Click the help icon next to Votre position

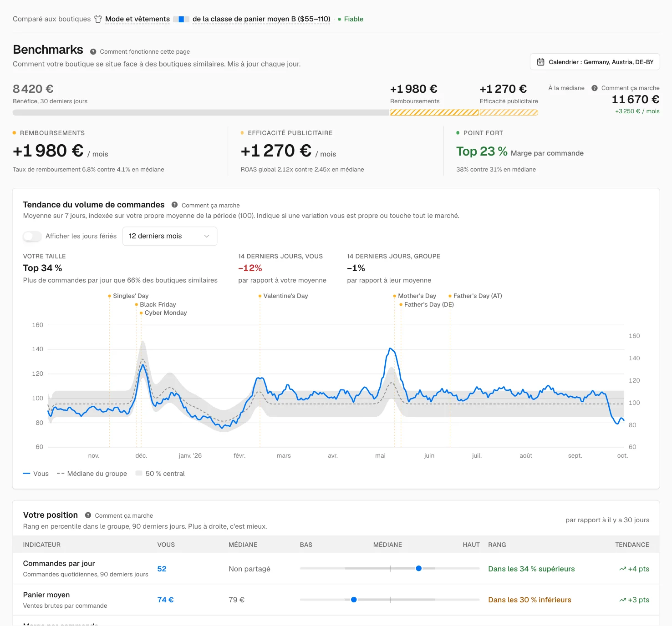click(88, 515)
